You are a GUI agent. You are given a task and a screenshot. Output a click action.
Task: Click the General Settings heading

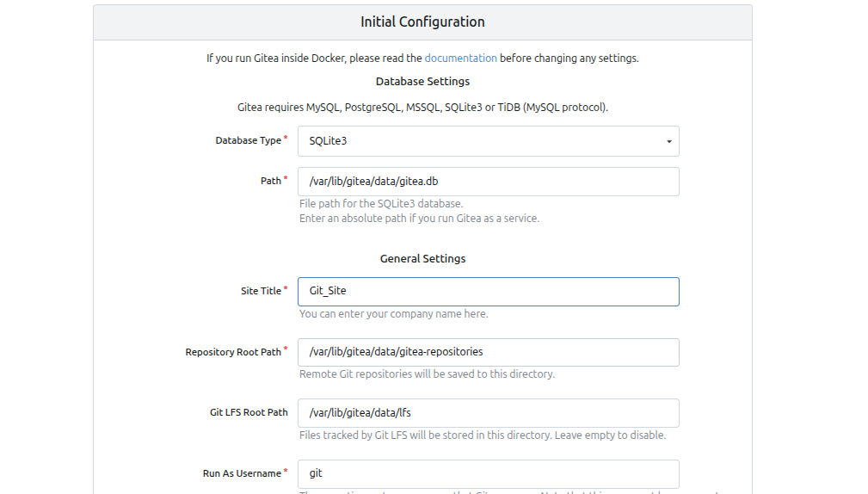[x=422, y=259]
